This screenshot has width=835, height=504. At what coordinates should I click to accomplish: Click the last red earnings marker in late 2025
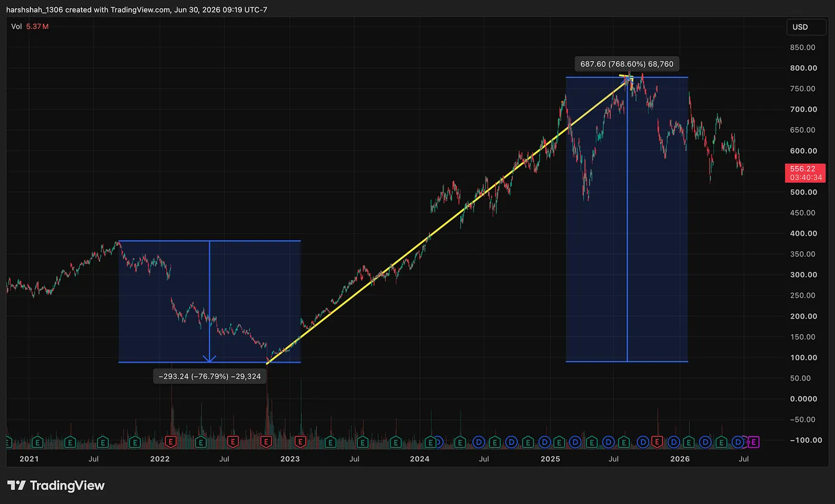[x=657, y=442]
